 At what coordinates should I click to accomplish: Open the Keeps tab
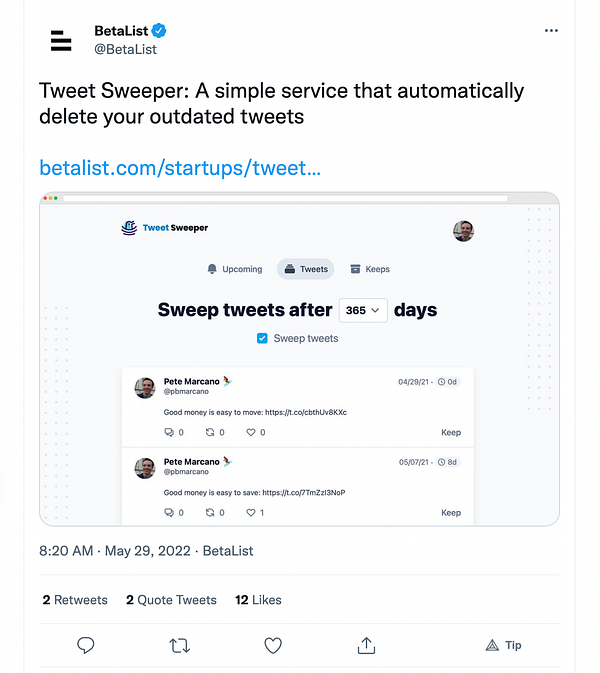tap(370, 269)
